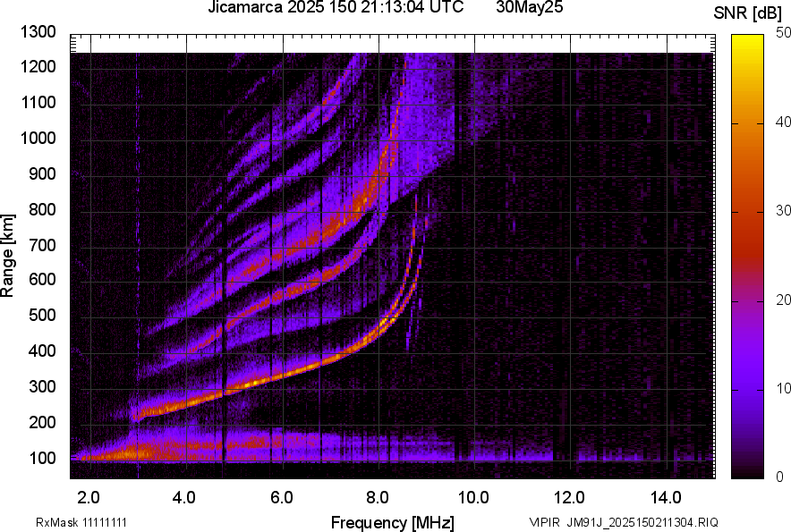Click the colorbar tick label '10'
The height and width of the screenshot is (532, 791).
click(x=783, y=388)
